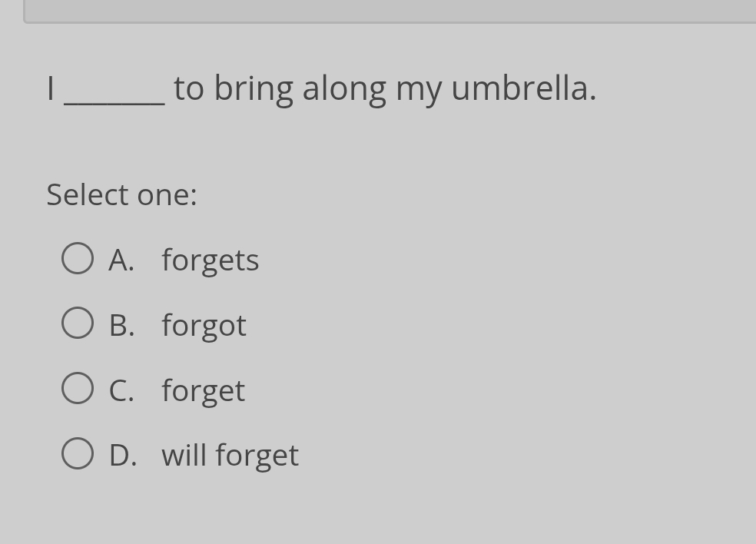Screen dimensions: 756x544
Task: Click the letter D beside 'will forget'
Action: [x=122, y=454]
